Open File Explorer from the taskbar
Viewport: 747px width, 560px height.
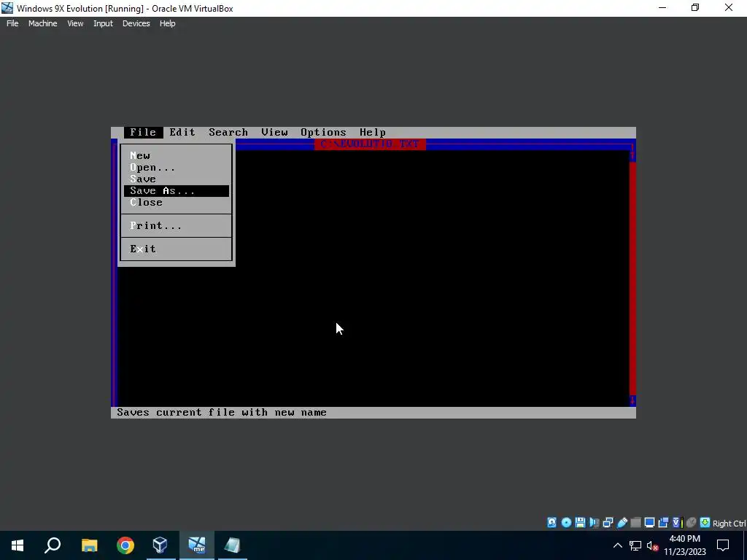(89, 545)
